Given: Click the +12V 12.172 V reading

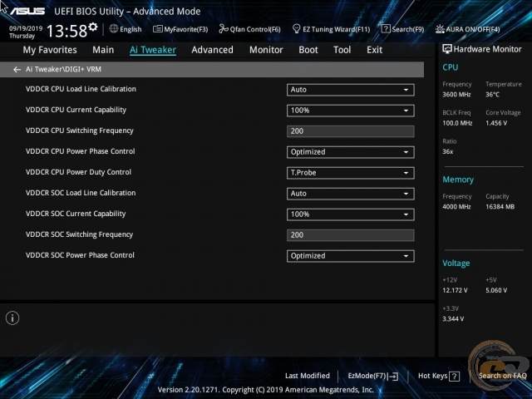Looking at the screenshot, I should point(455,290).
